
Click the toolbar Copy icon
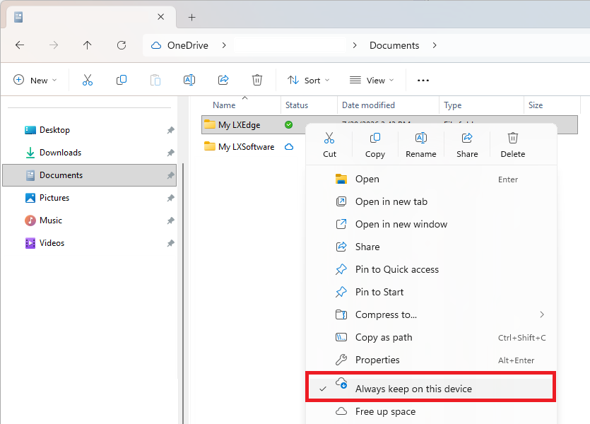tap(121, 80)
